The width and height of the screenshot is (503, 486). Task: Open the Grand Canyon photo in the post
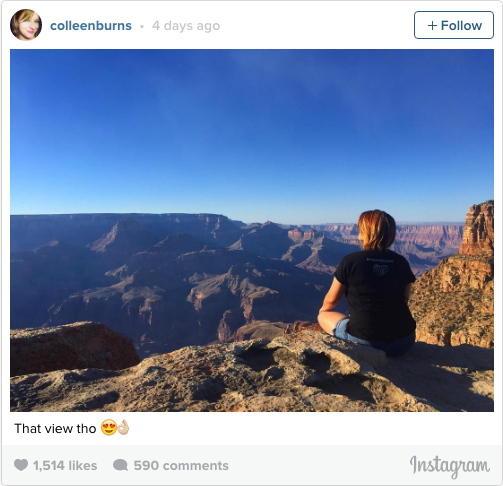click(252, 230)
